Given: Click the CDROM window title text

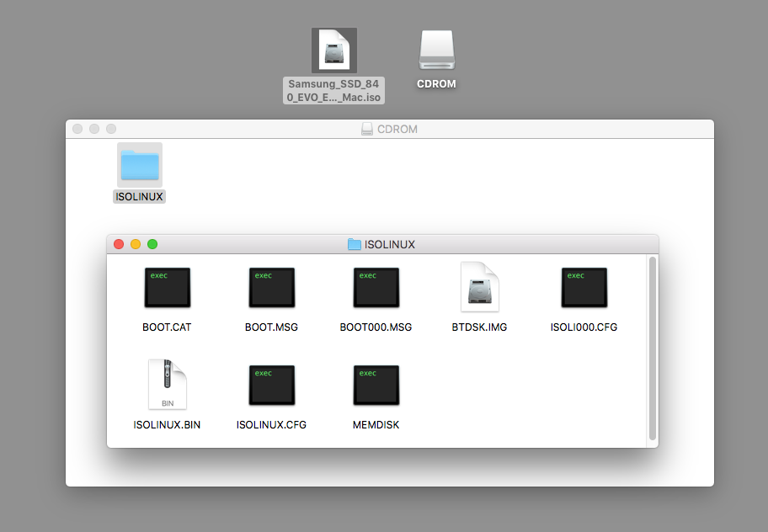Looking at the screenshot, I should 397,129.
